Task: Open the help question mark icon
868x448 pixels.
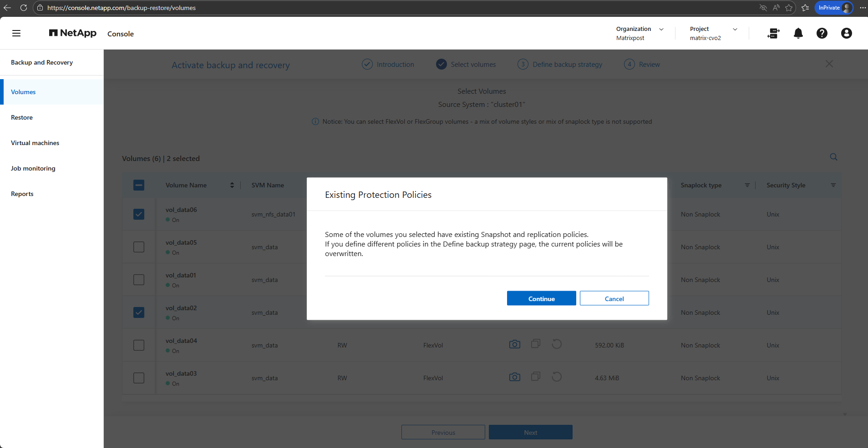Action: [x=822, y=33]
